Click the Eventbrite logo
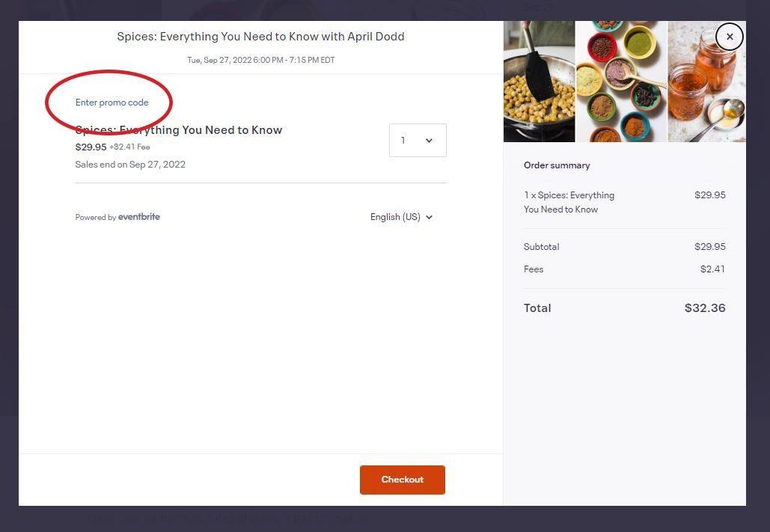The height and width of the screenshot is (532, 770). (x=139, y=217)
